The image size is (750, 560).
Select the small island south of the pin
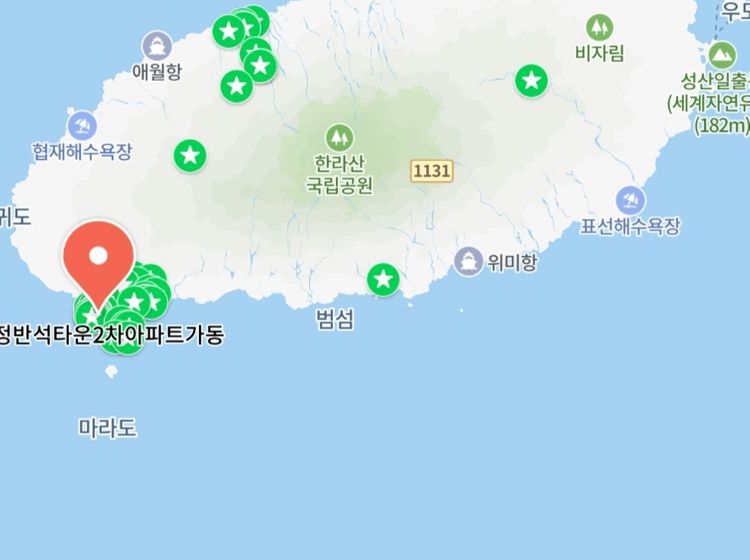coord(111,372)
